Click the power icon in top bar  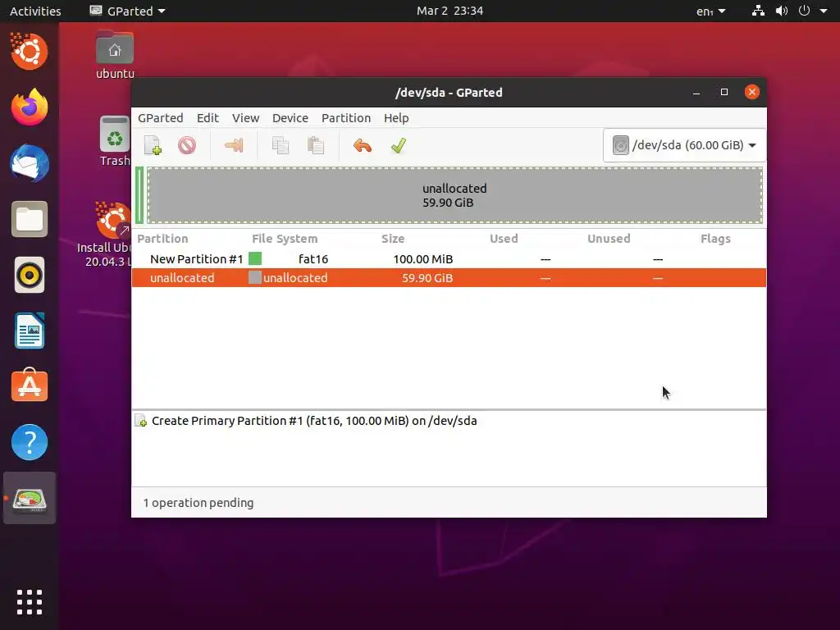[x=804, y=11]
